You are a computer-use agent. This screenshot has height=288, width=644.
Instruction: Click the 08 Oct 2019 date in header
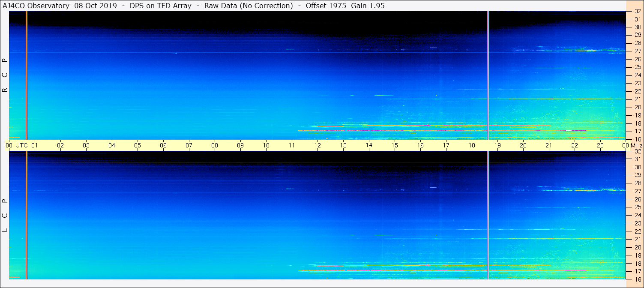[x=93, y=6]
